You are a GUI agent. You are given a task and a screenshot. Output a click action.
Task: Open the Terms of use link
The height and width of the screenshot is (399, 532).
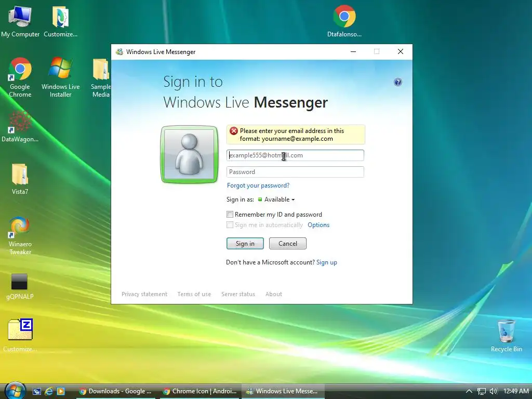(194, 294)
